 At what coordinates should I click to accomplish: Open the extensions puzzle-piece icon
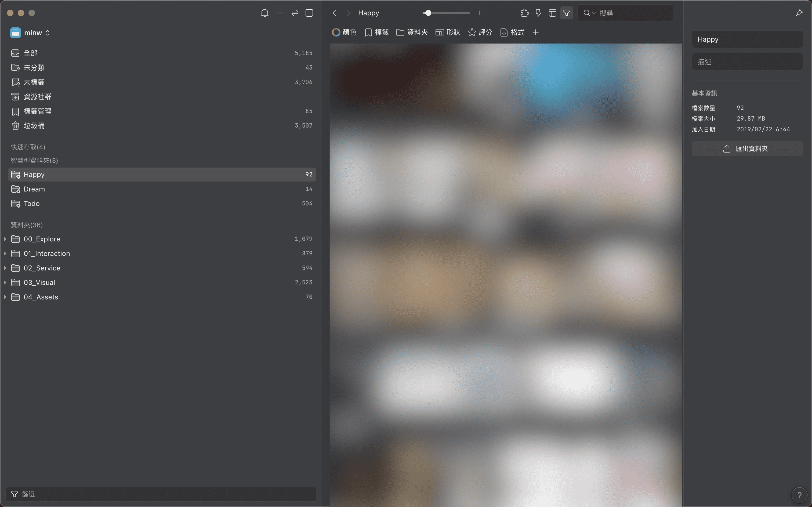(524, 13)
